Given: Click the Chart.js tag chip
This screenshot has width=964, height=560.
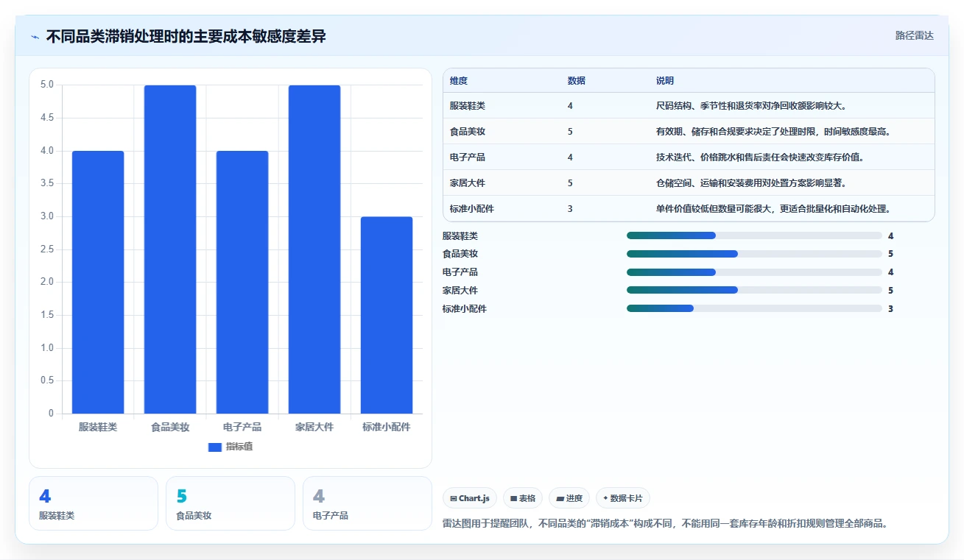Looking at the screenshot, I should [x=470, y=498].
